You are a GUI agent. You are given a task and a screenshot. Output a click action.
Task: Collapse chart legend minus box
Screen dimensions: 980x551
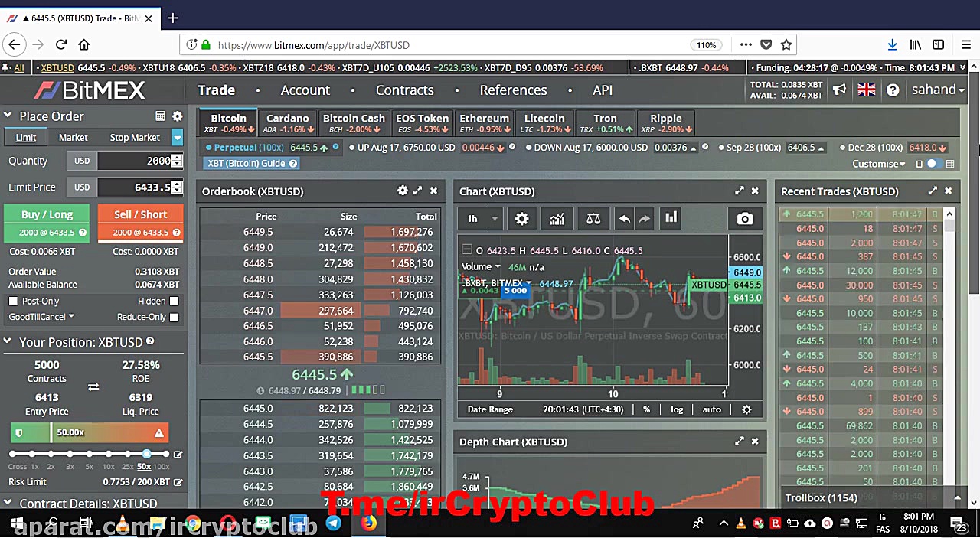468,249
